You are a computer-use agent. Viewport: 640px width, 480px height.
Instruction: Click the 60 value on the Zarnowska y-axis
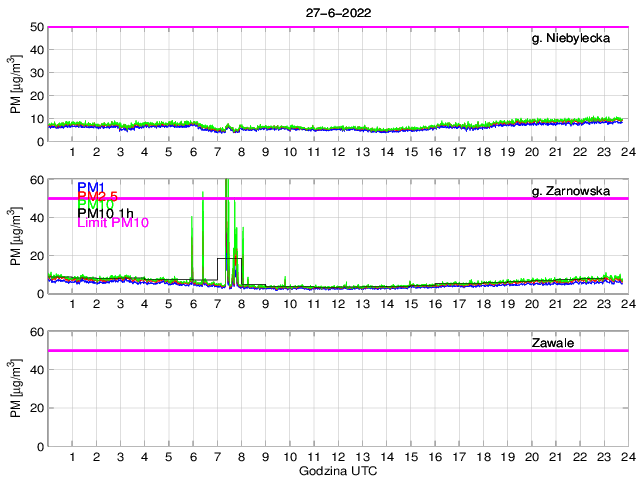click(x=33, y=180)
